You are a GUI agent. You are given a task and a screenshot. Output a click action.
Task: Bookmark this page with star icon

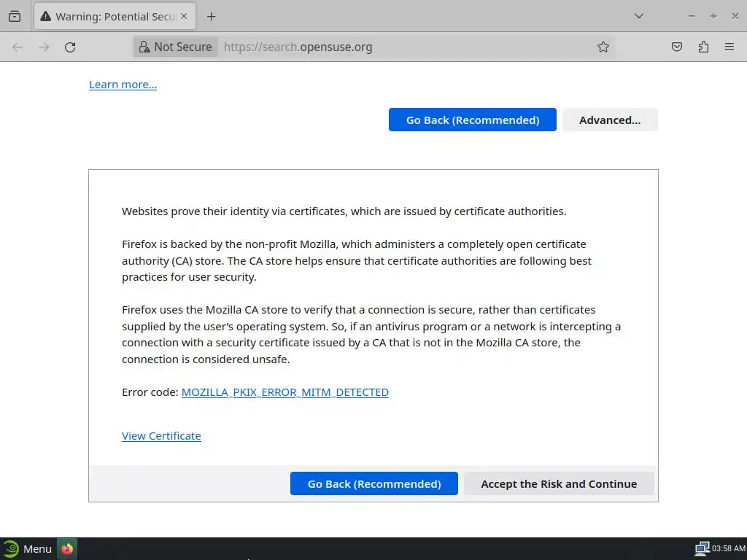pyautogui.click(x=603, y=47)
